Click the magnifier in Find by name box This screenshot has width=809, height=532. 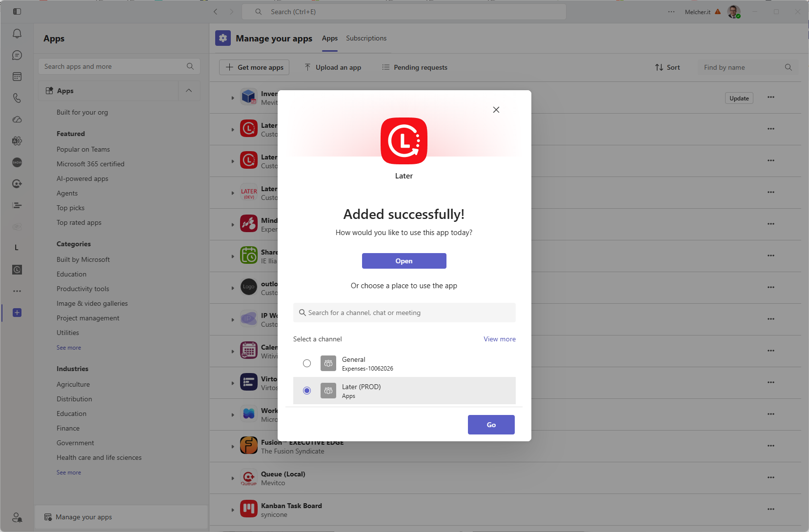(x=789, y=67)
